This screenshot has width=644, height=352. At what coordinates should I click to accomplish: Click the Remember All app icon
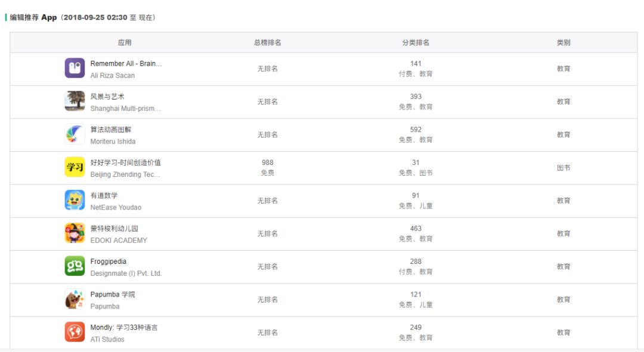[75, 68]
